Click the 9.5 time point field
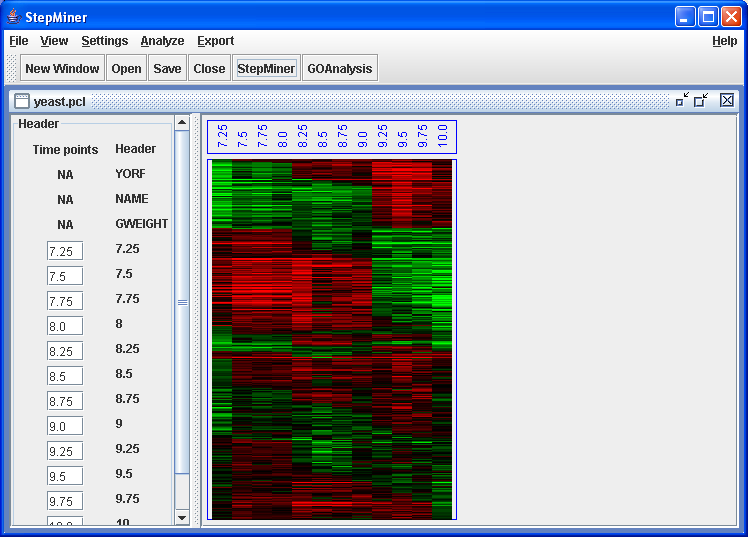 65,476
